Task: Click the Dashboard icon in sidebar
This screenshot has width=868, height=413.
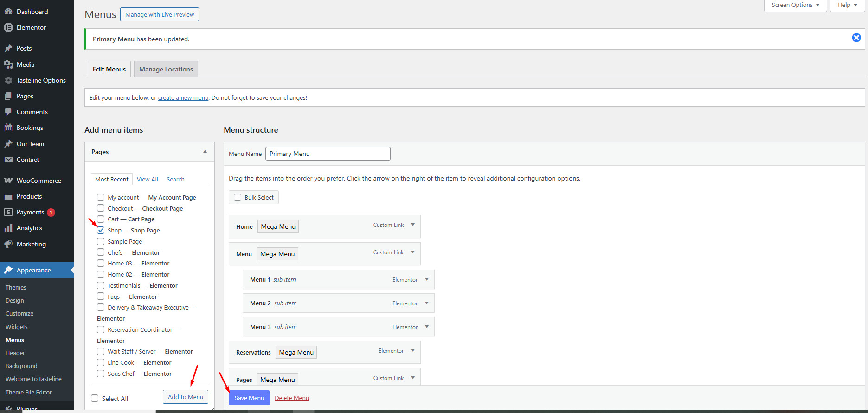Action: 8,12
